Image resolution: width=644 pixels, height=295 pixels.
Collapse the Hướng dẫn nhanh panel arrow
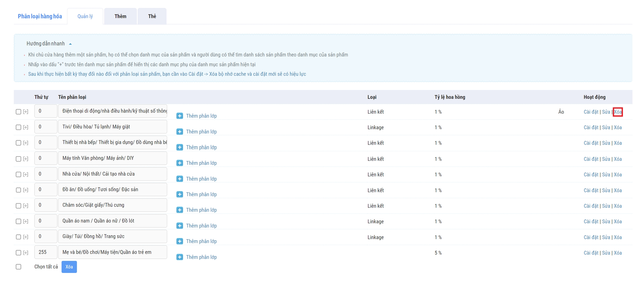coord(70,44)
